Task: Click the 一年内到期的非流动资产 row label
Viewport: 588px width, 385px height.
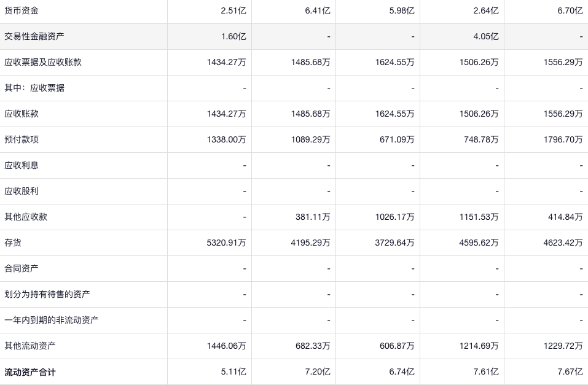Action: coord(52,320)
